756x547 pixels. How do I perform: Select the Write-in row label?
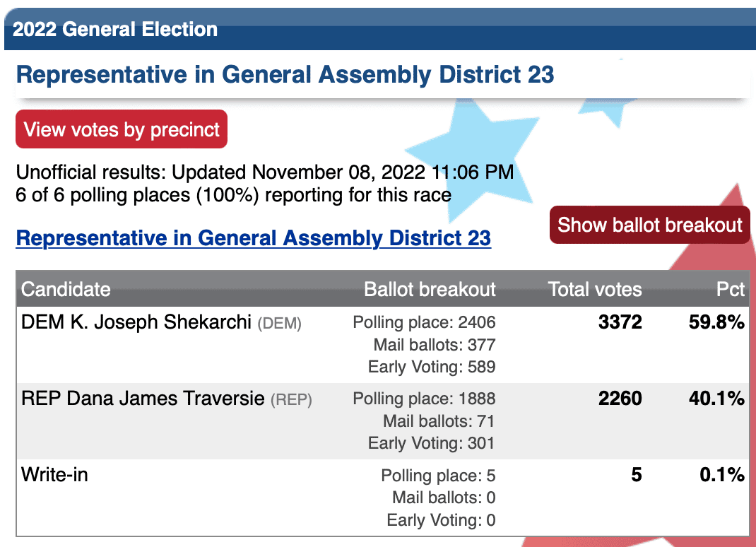click(x=54, y=475)
